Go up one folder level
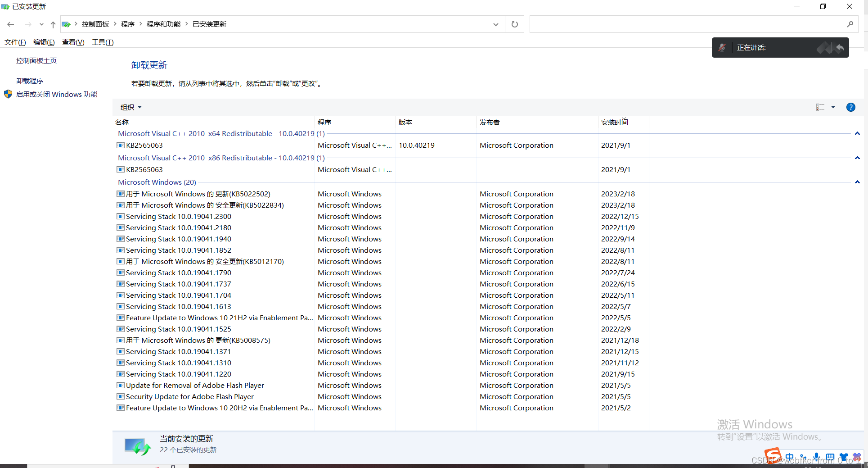This screenshot has height=468, width=868. (53, 24)
